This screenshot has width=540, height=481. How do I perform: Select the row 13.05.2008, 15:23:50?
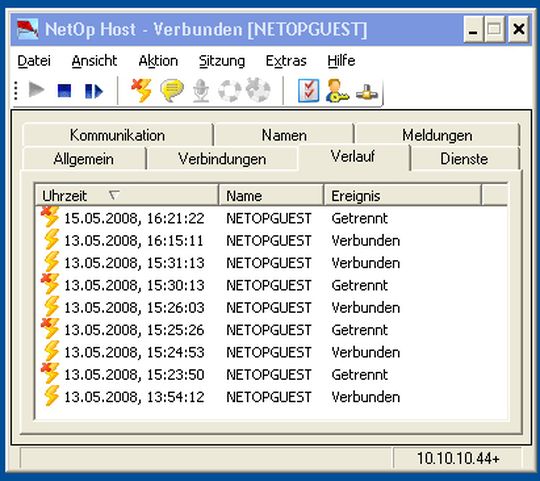[x=271, y=375]
